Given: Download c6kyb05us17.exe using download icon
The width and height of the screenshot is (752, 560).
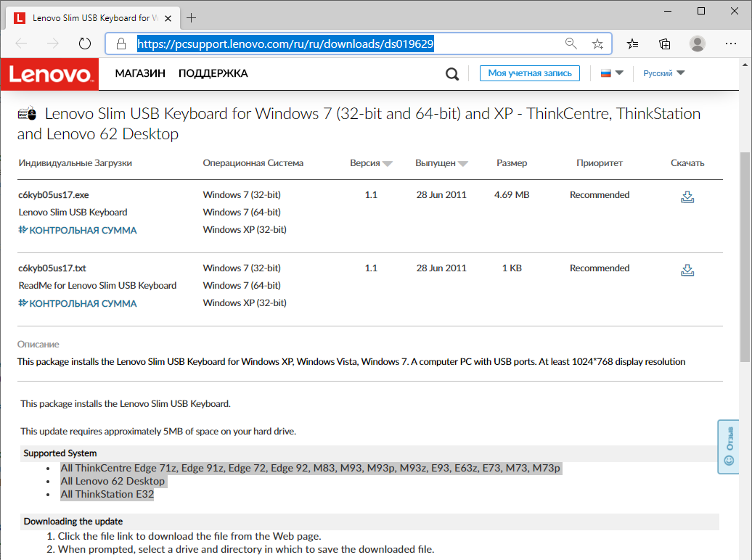Looking at the screenshot, I should (687, 197).
